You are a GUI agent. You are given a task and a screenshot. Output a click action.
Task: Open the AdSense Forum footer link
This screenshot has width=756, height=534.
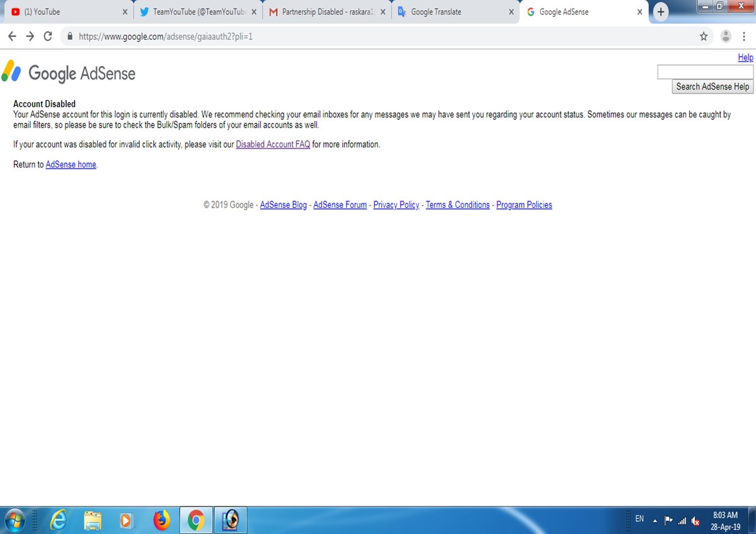click(x=340, y=205)
